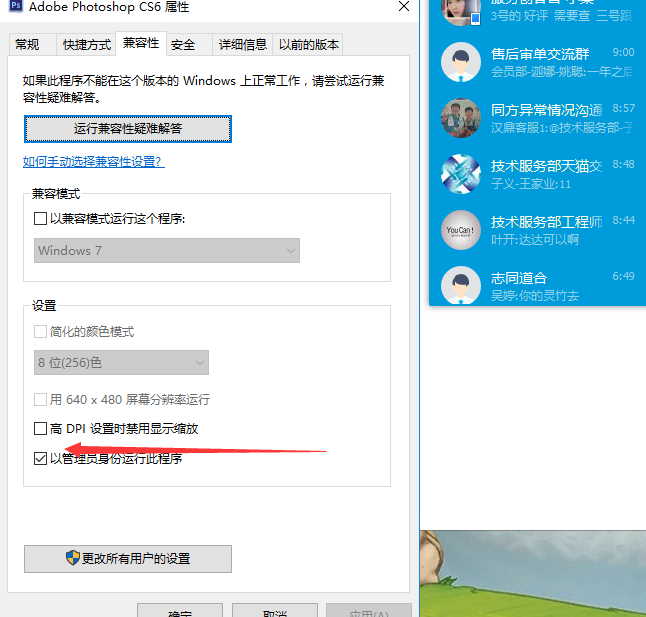
Task: Click the avatar of 志同道合
Action: [461, 285]
